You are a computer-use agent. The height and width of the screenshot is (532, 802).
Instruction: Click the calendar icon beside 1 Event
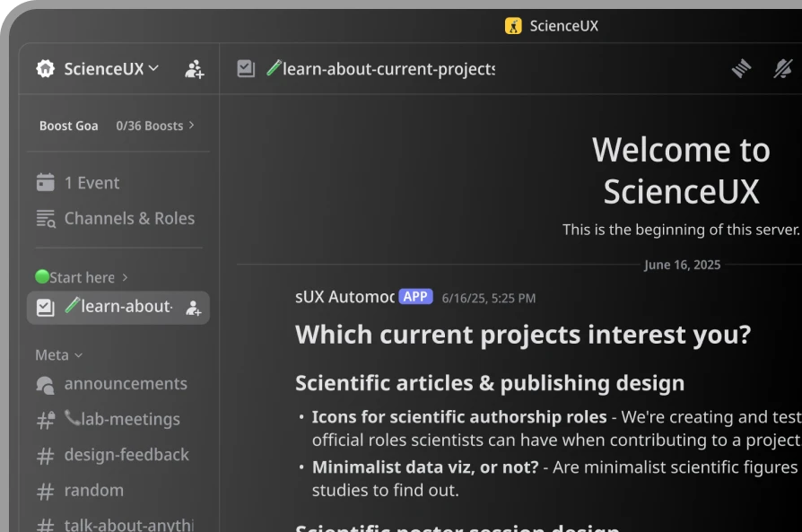pyautogui.click(x=46, y=182)
